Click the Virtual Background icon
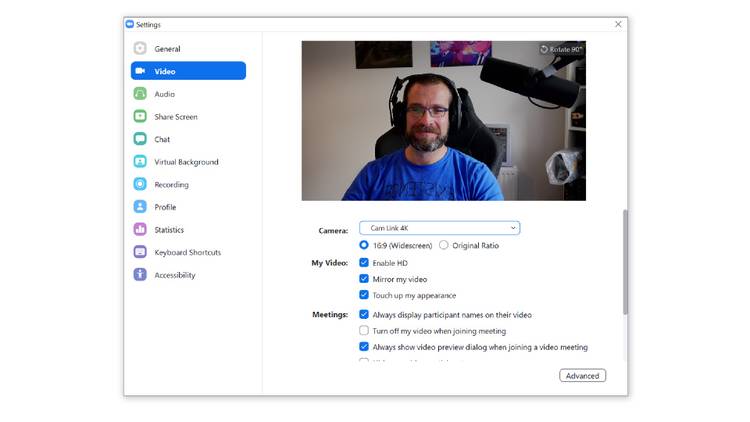 coord(140,162)
